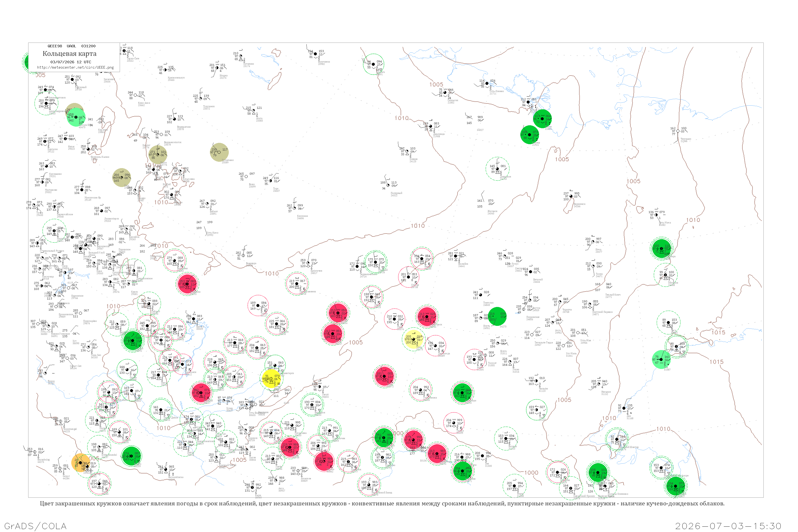Click the "Тура" station name
Viewport: 798px width, 532px height.
(276, 189)
